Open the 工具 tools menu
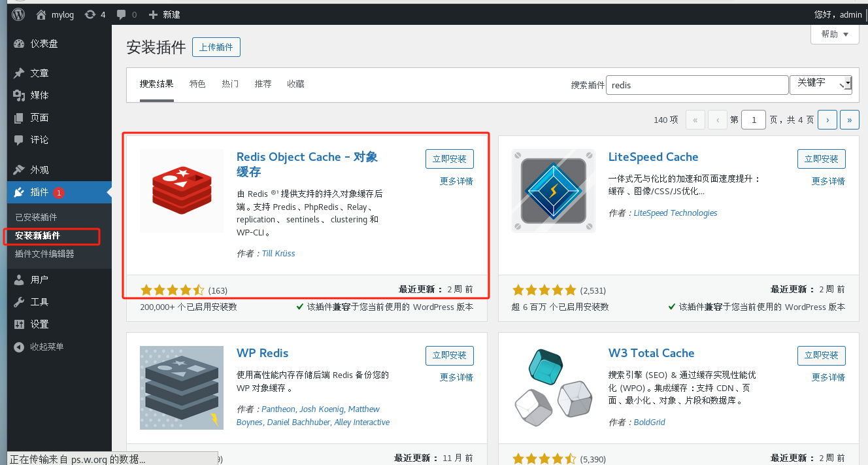The image size is (868, 465). coord(59,302)
